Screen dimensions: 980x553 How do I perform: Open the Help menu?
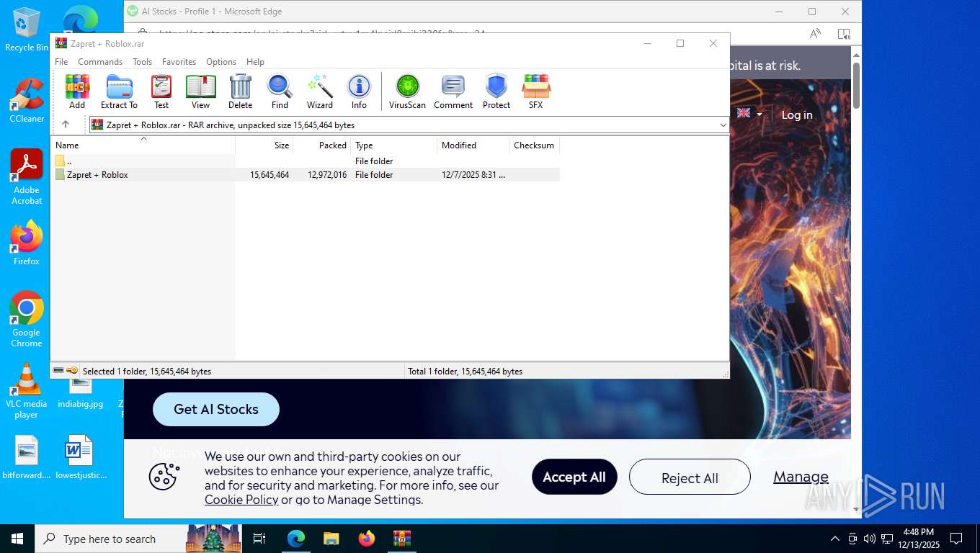[x=255, y=62]
